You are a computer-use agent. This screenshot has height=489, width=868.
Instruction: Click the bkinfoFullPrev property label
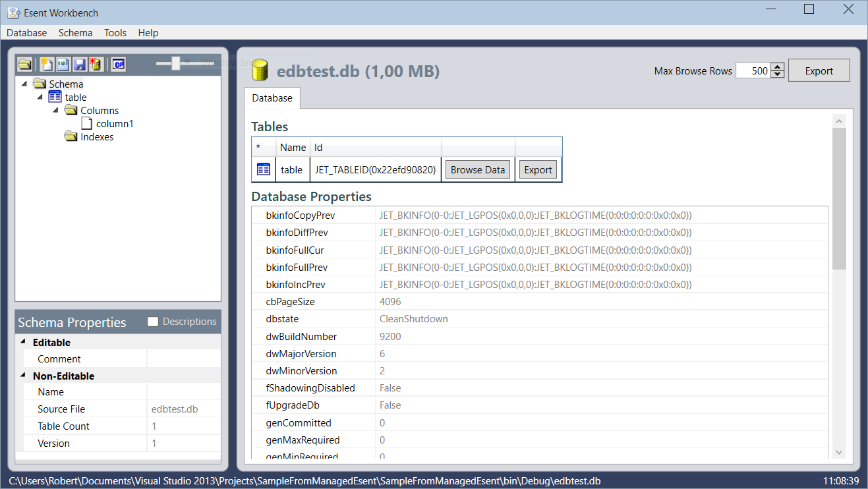[297, 267]
